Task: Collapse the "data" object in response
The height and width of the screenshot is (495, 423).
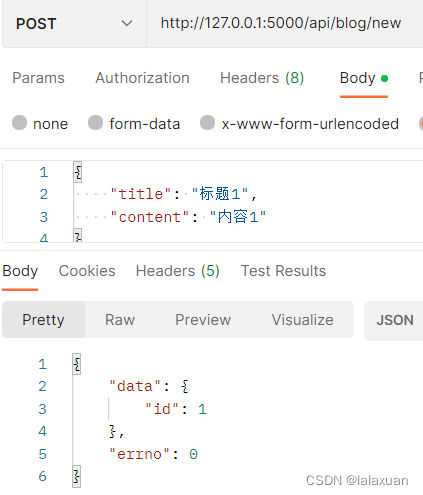Action: pos(185,386)
